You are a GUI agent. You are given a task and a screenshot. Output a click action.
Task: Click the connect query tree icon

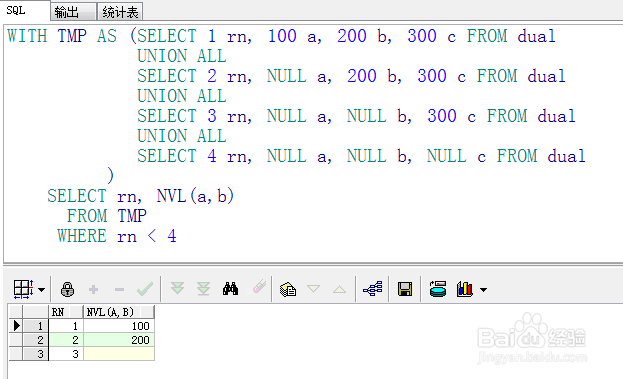point(373,289)
